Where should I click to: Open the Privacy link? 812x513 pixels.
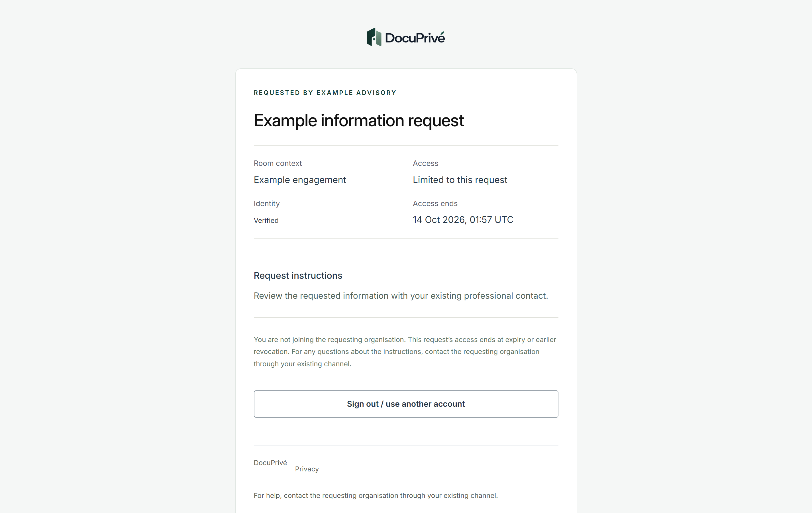pos(307,469)
